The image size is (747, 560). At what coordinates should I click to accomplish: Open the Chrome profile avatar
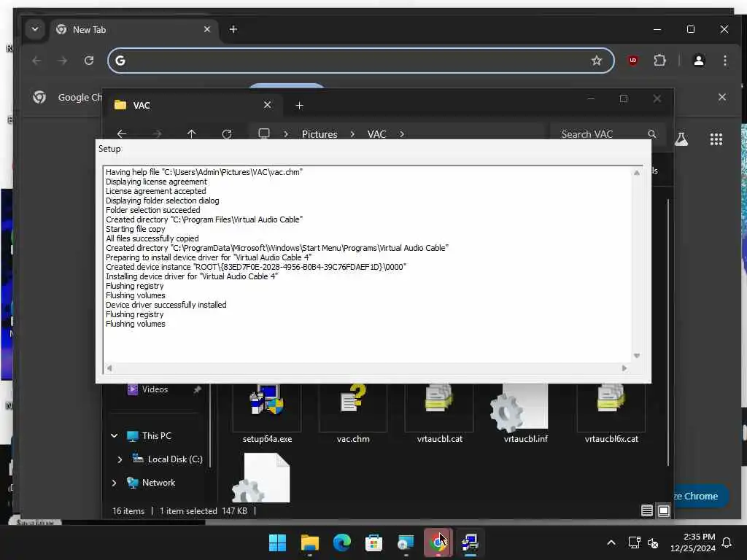tap(699, 61)
